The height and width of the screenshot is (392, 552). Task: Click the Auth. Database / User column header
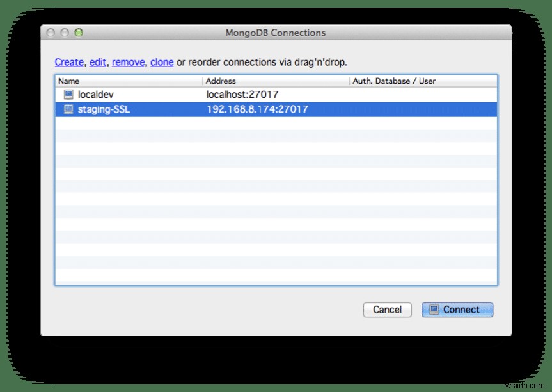click(423, 81)
